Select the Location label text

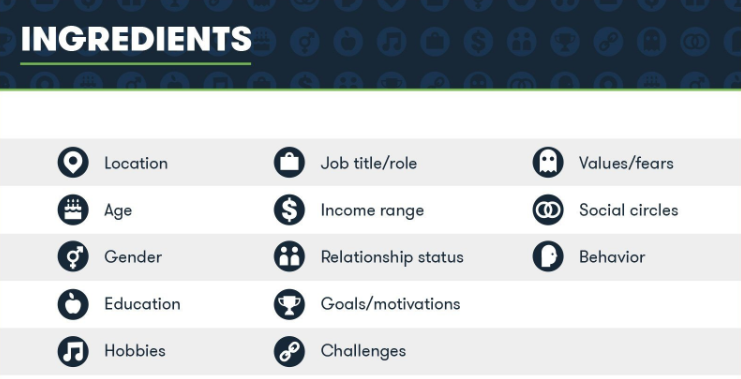tap(136, 163)
